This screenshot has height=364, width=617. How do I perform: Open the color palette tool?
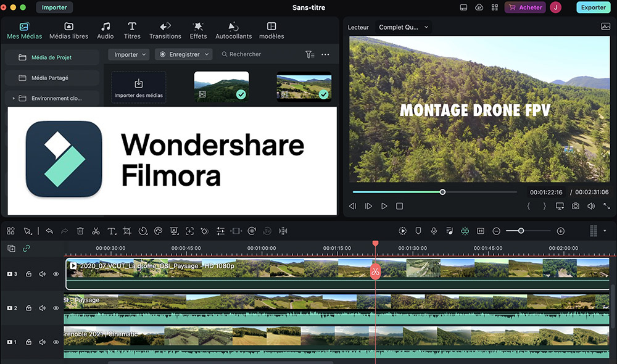point(158,231)
